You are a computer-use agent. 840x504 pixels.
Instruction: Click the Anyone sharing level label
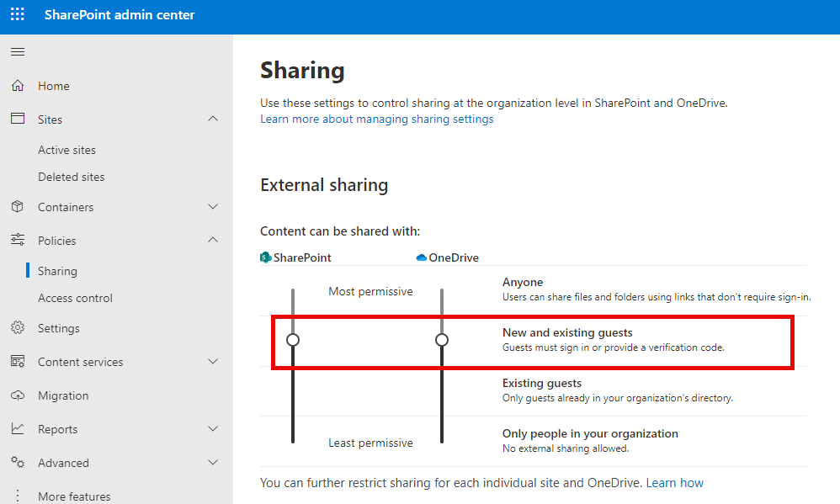click(523, 282)
